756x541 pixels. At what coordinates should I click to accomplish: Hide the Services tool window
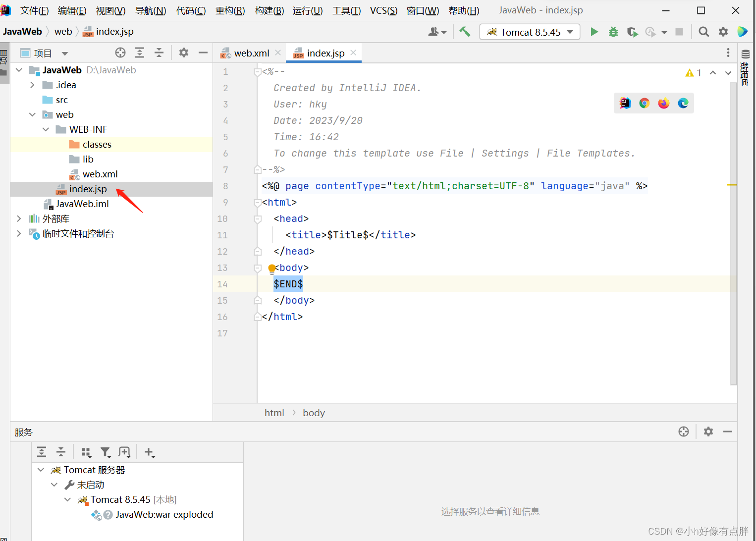click(728, 432)
